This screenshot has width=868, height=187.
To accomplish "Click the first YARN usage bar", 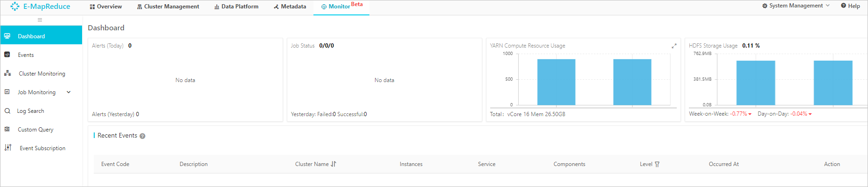I will (556, 82).
